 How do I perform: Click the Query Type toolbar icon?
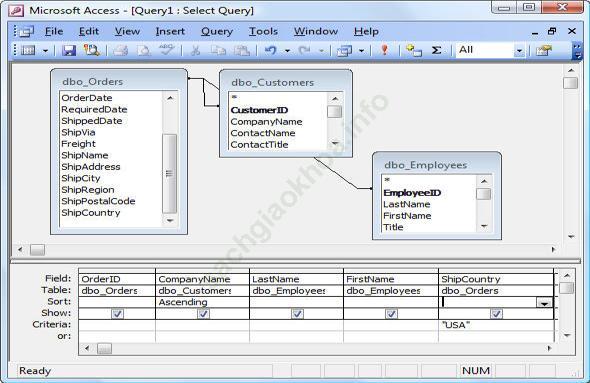344,50
